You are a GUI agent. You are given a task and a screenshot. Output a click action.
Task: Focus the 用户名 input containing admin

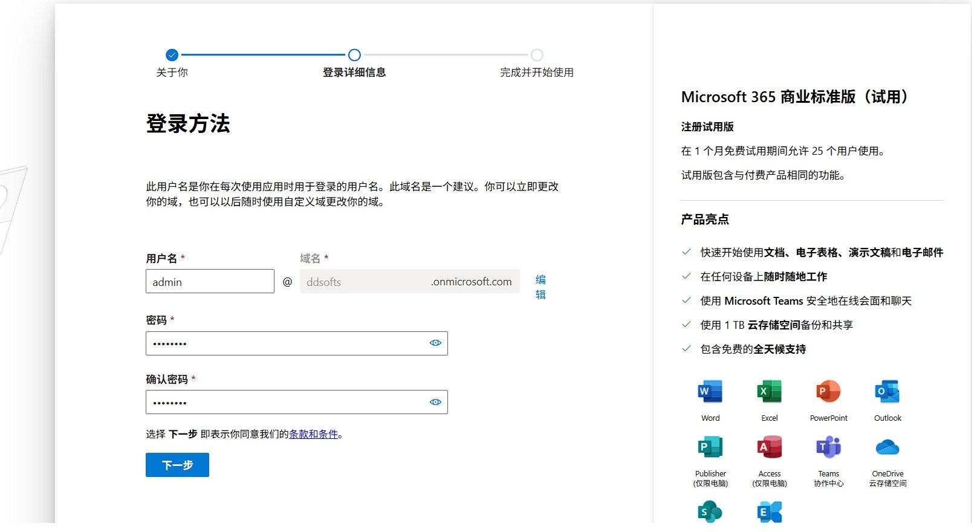coord(210,282)
